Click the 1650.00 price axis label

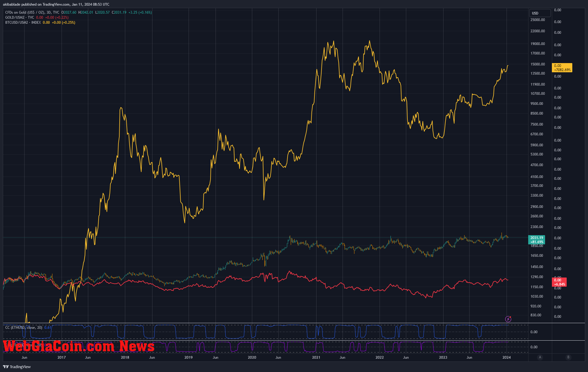pyautogui.click(x=537, y=256)
